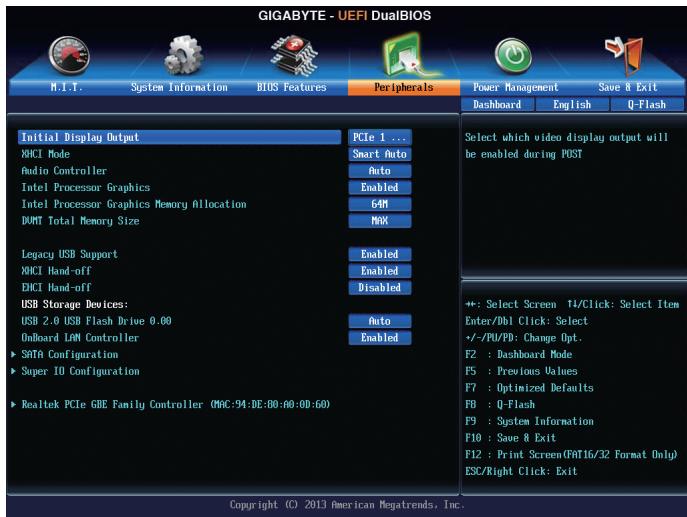Select the Audio Controller label
The image size is (687, 517).
coord(64,170)
